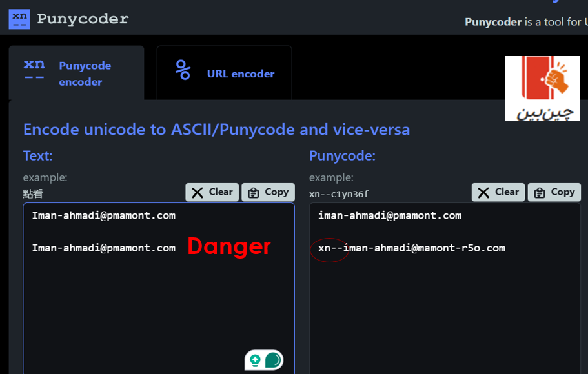
Task: Switch to the URL encoder tab
Action: pyautogui.click(x=224, y=73)
